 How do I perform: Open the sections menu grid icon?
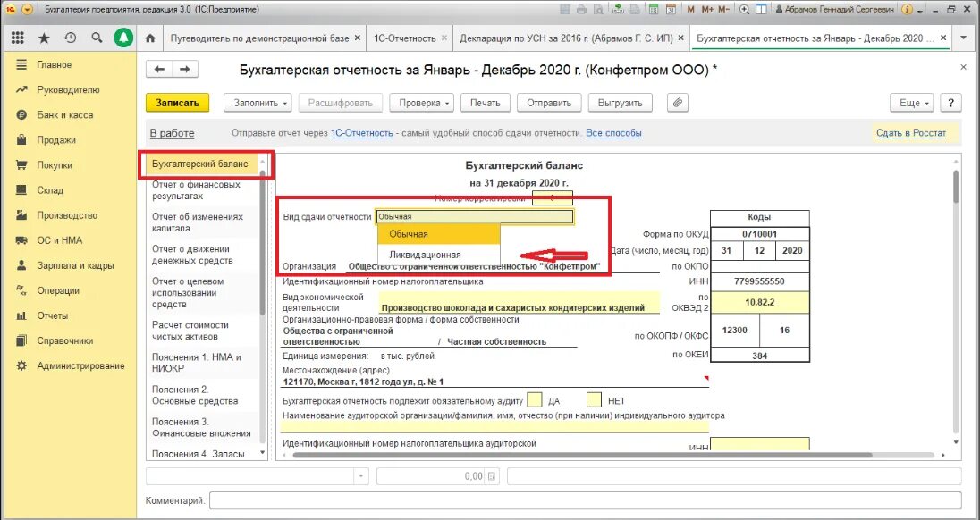click(x=18, y=38)
